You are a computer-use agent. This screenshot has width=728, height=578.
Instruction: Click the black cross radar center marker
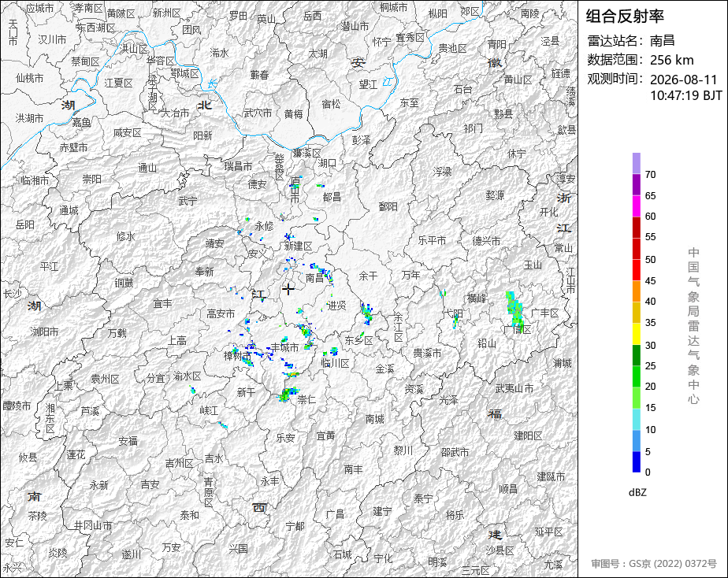(x=288, y=289)
